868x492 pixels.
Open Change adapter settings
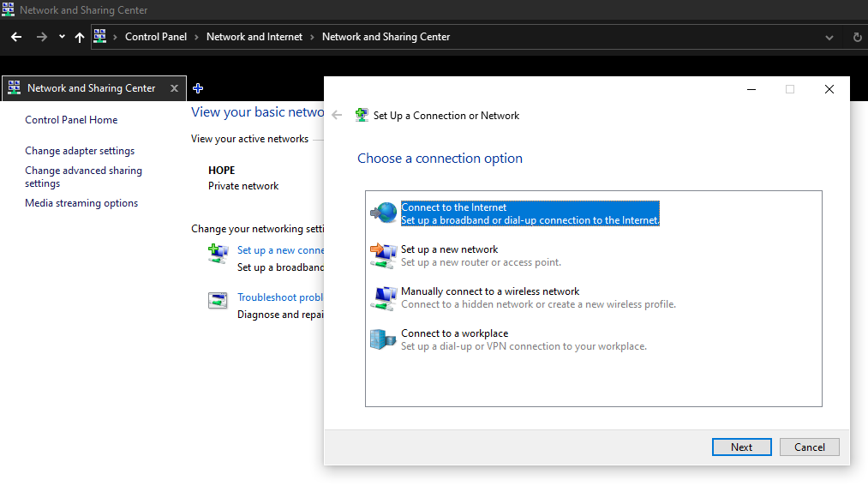coord(80,151)
